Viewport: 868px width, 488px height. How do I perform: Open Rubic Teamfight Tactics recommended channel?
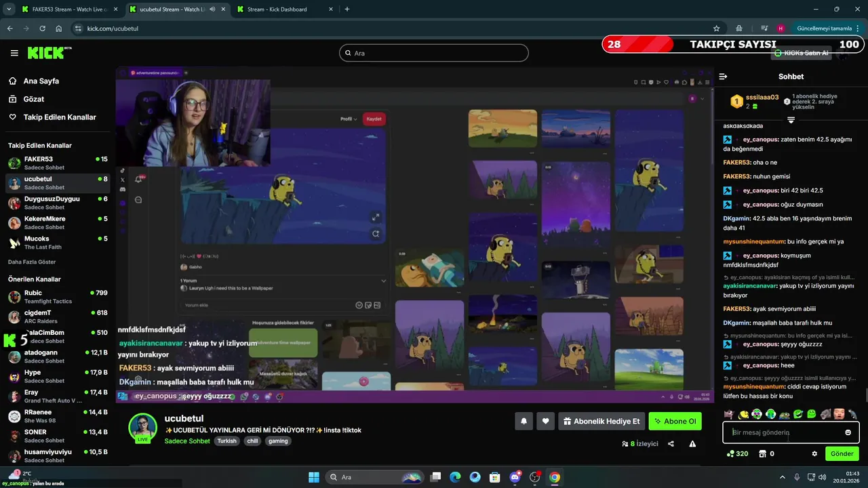click(58, 297)
